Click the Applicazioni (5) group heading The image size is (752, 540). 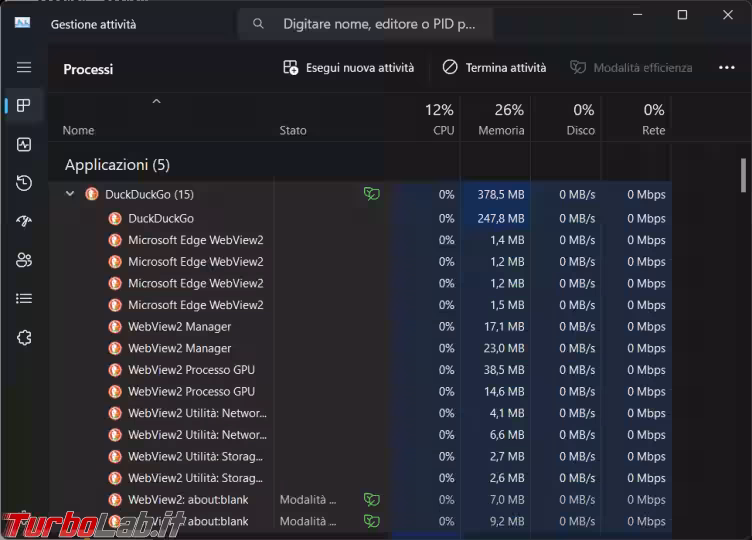[x=118, y=165]
